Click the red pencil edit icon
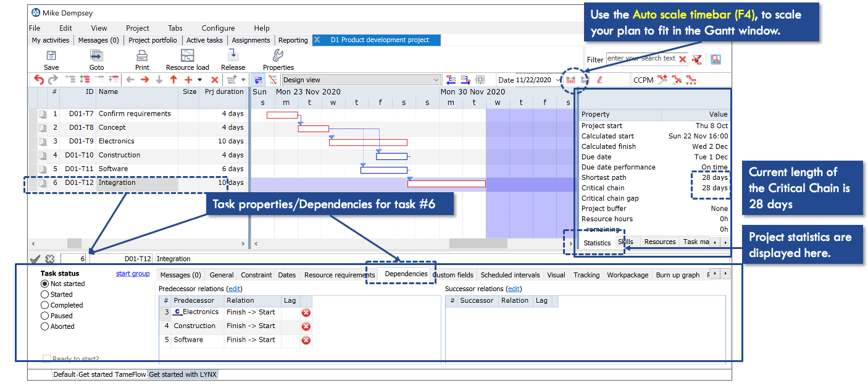868x388 pixels. tap(599, 80)
